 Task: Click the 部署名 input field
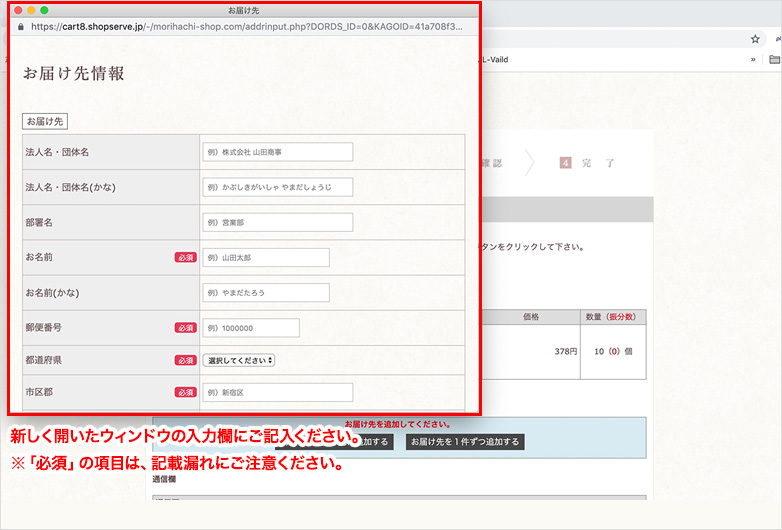(278, 222)
